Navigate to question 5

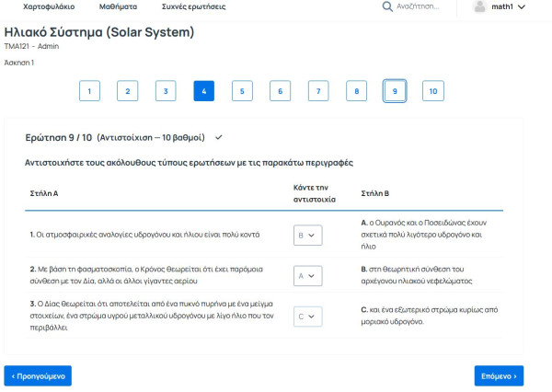point(242,91)
